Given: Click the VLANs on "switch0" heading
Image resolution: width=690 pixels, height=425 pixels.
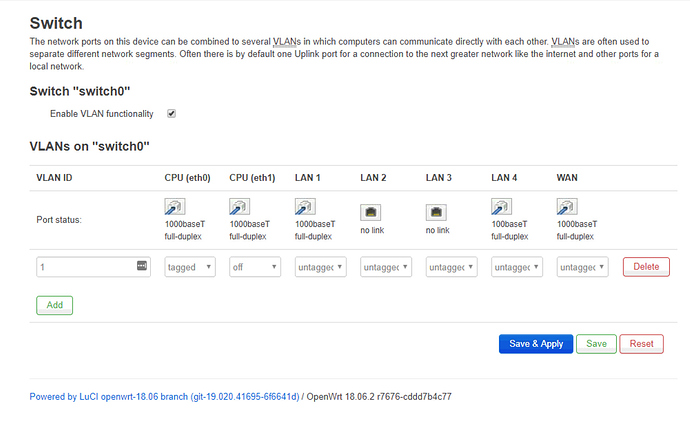Looking at the screenshot, I should click(89, 147).
